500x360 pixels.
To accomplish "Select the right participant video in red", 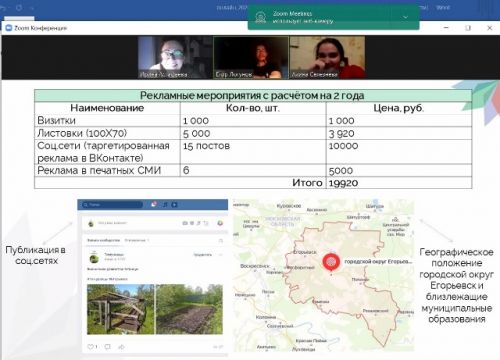I will (x=327, y=57).
